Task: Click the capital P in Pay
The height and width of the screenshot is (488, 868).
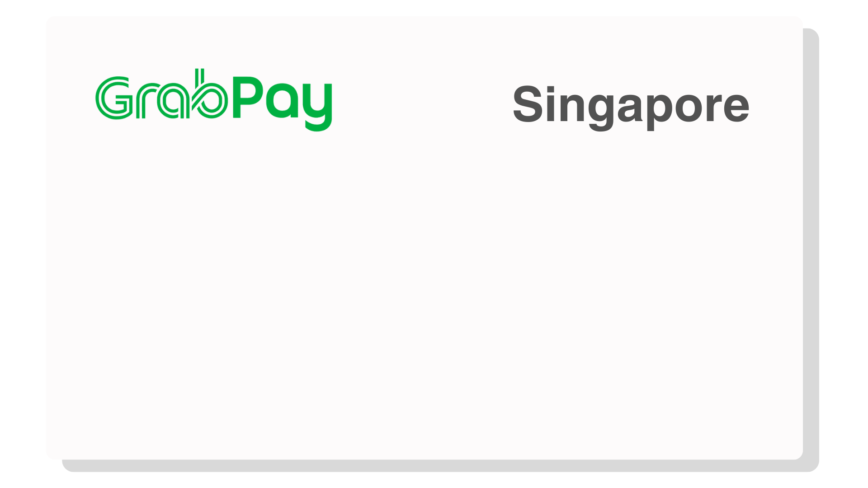Action: click(x=248, y=97)
